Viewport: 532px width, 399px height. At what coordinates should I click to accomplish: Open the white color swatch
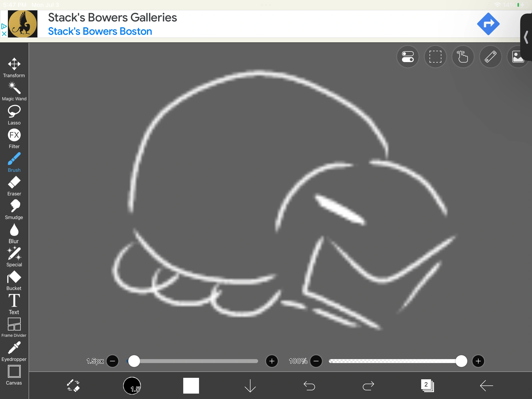191,385
